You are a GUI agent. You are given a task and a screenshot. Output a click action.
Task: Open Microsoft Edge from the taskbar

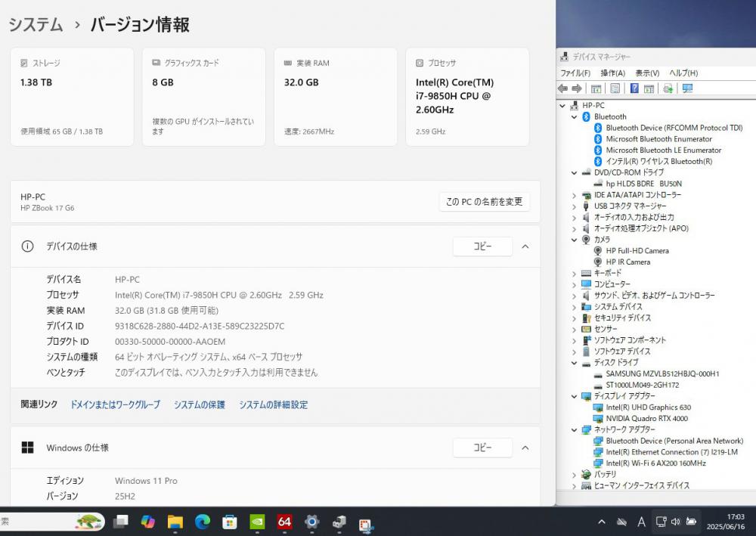pos(203,522)
